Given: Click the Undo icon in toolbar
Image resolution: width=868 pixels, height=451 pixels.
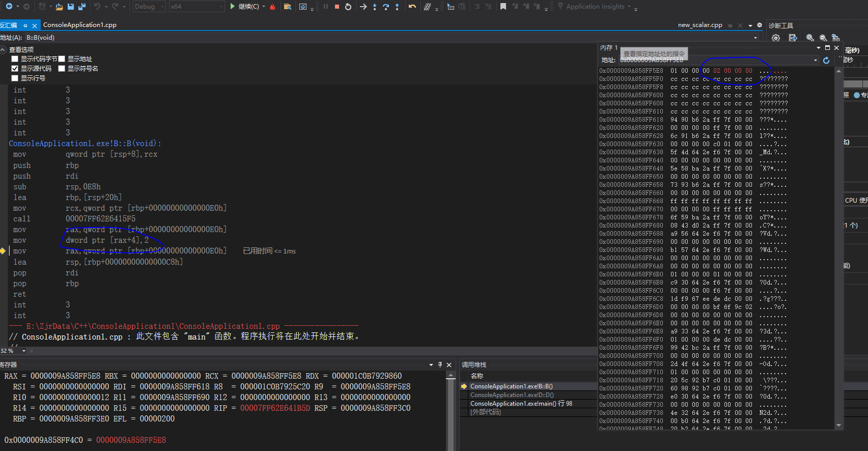Looking at the screenshot, I should (x=97, y=7).
